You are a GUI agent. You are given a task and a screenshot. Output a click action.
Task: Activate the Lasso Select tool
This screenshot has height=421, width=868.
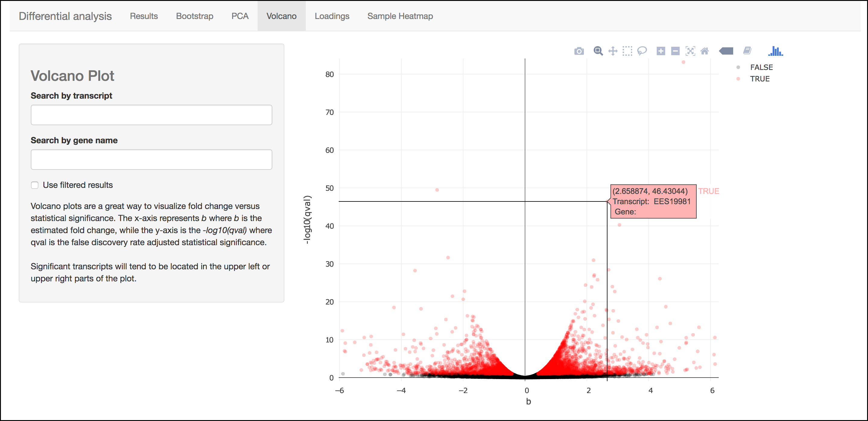[x=642, y=51]
